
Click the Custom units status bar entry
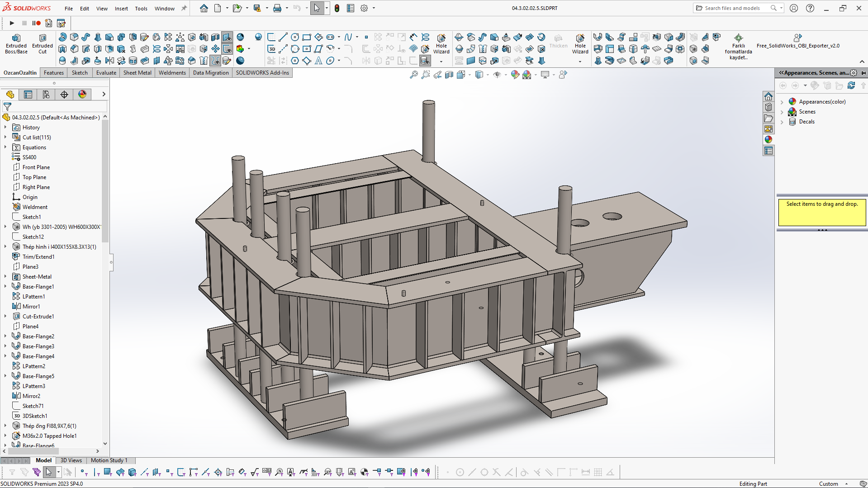[x=828, y=484]
